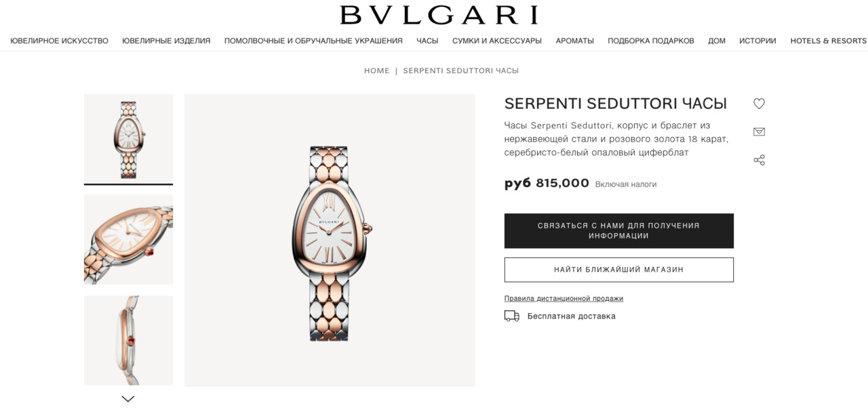
Task: Show more thumbnails with down chevron
Action: 128,399
